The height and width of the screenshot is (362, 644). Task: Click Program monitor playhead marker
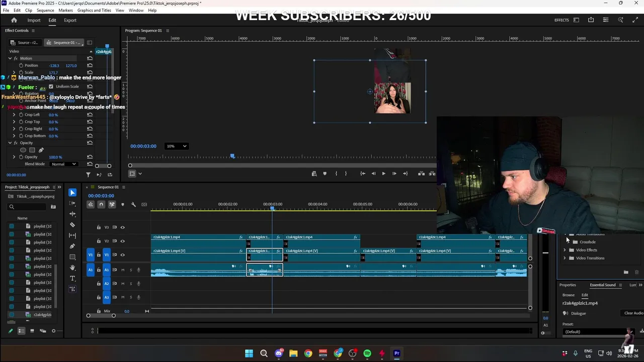pos(232,156)
